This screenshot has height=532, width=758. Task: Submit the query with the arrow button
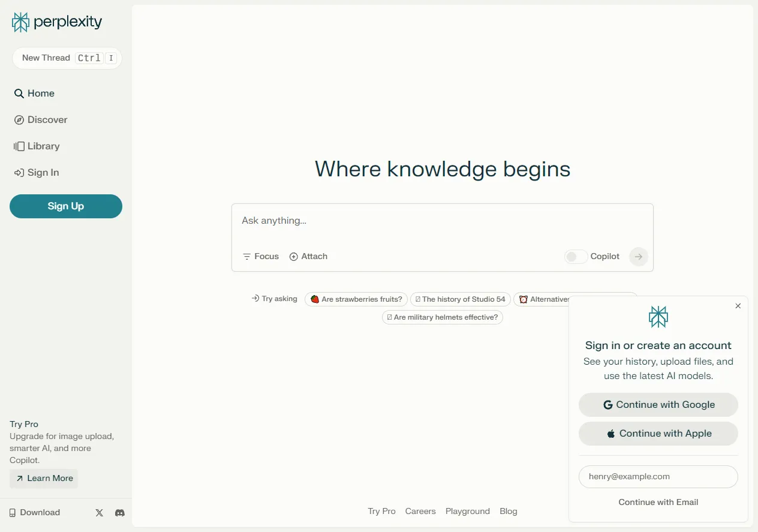(639, 257)
